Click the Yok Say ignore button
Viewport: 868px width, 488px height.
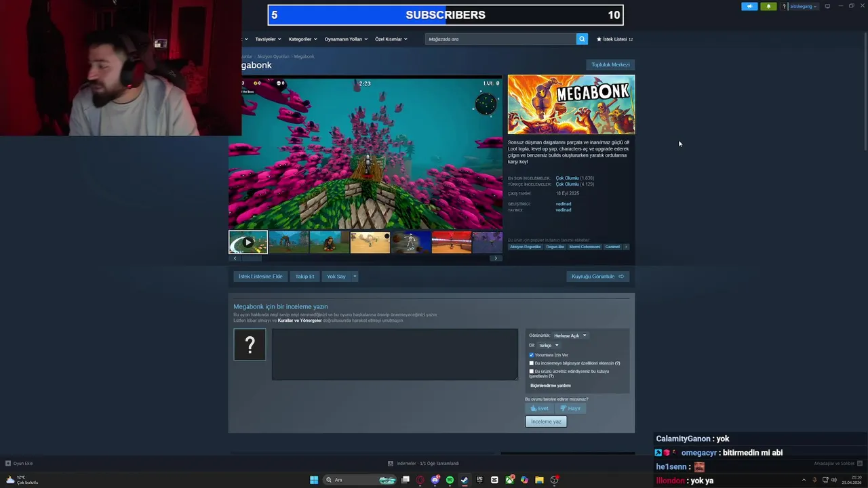(x=336, y=277)
